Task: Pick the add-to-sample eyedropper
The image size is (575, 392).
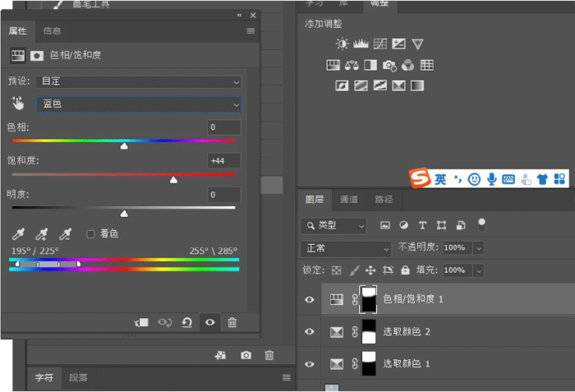Action: (41, 234)
